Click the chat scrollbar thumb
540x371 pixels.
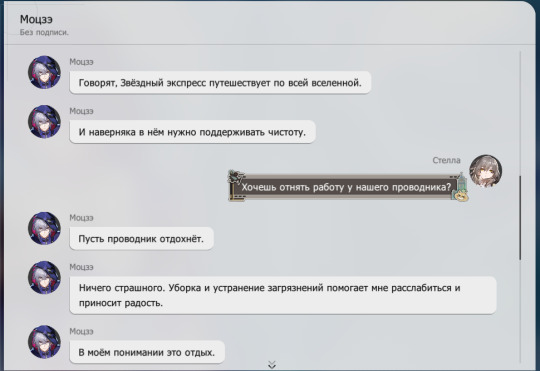(x=520, y=218)
